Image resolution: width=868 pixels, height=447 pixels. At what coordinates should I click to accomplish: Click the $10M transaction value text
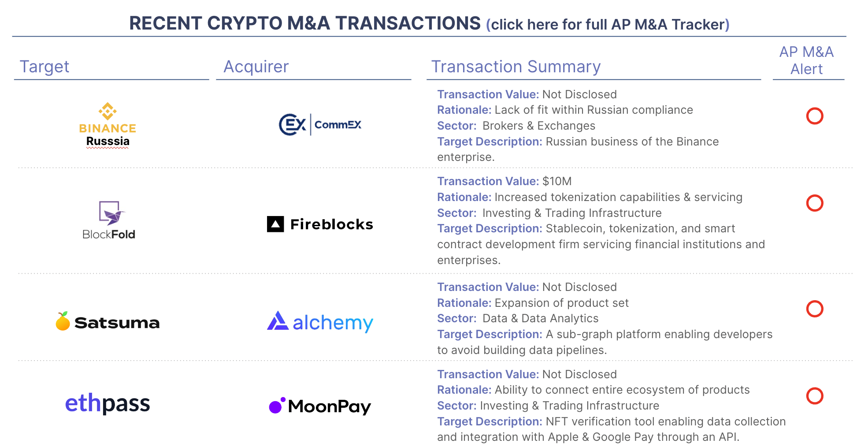point(557,181)
